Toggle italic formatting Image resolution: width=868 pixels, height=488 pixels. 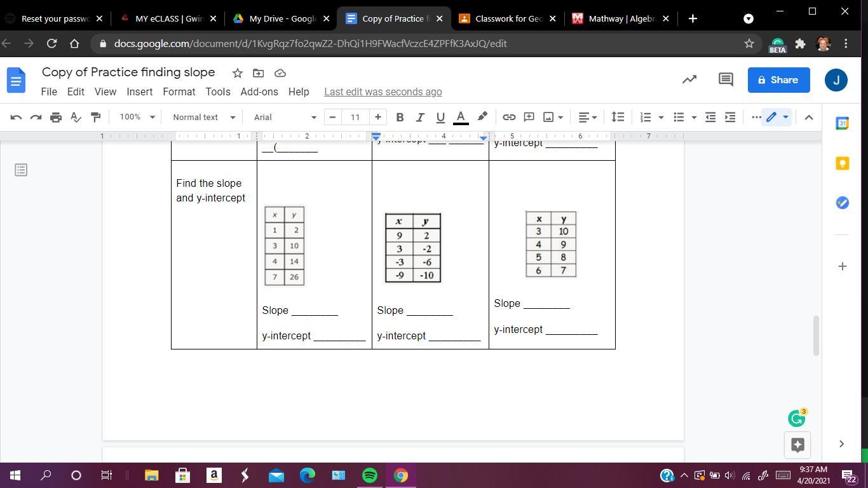coord(420,117)
